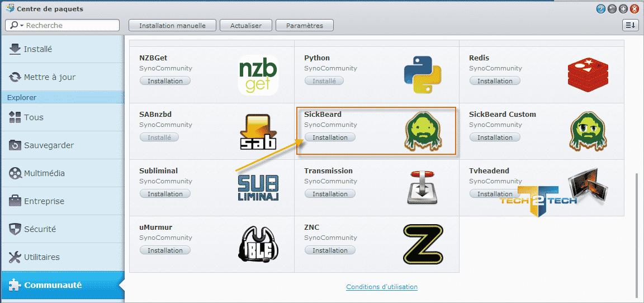Click the Subliminal package logo

[258, 188]
